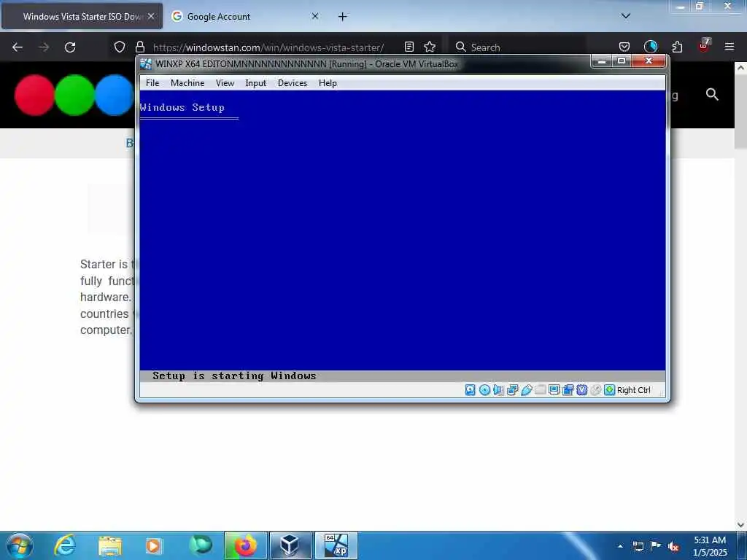Expand the Firefox list all tabs chevron
Screen dimensions: 747x560
click(x=626, y=16)
